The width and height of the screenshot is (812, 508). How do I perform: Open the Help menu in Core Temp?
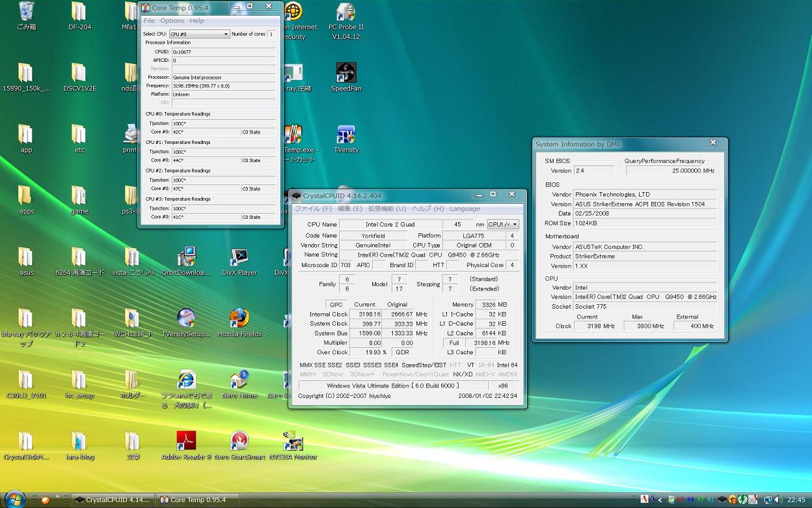point(196,21)
